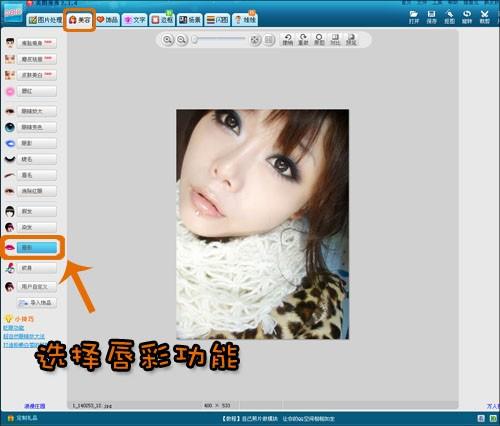The image size is (500, 426).
Task: Choose the blue iris 眼睛变色 icon
Action: 10,127
